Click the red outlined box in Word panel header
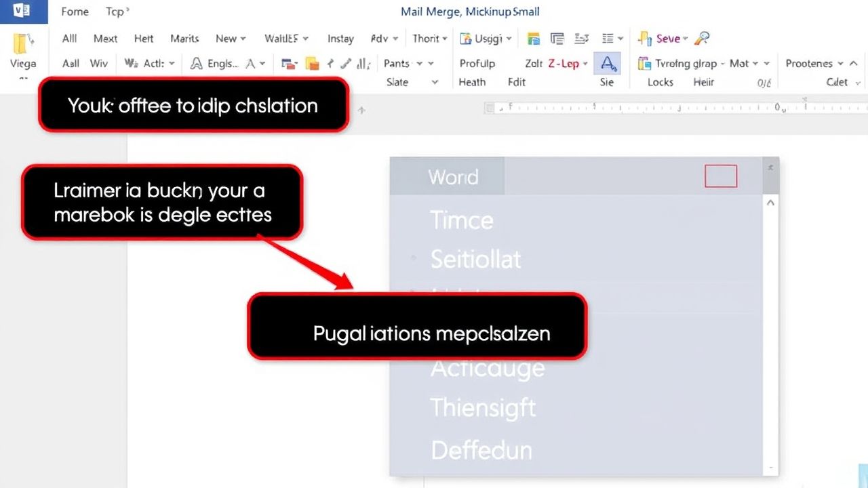This screenshot has height=488, width=868. tap(720, 176)
